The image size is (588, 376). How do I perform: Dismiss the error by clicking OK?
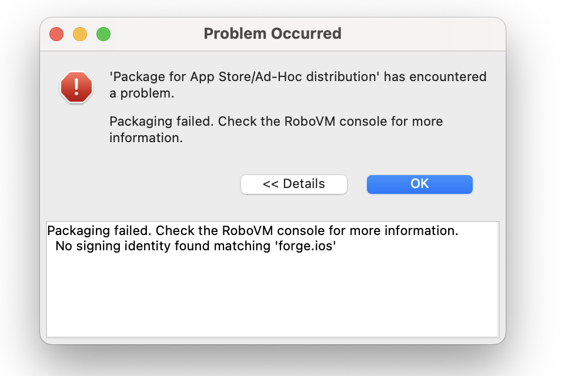point(419,184)
